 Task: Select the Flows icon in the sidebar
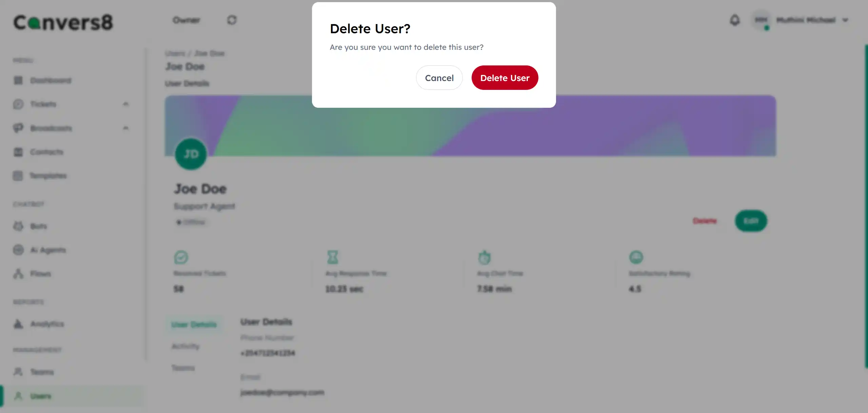click(19, 274)
